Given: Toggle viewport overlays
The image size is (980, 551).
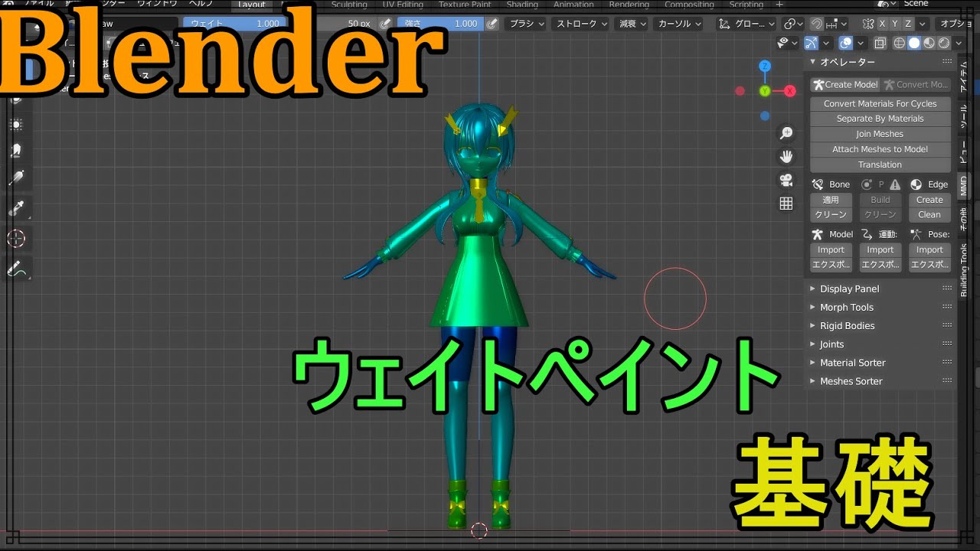Looking at the screenshot, I should (x=846, y=43).
